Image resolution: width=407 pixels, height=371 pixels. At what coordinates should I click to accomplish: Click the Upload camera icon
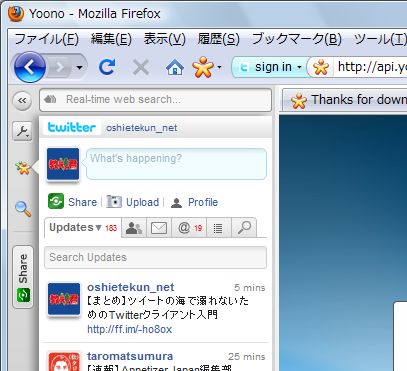pos(114,202)
